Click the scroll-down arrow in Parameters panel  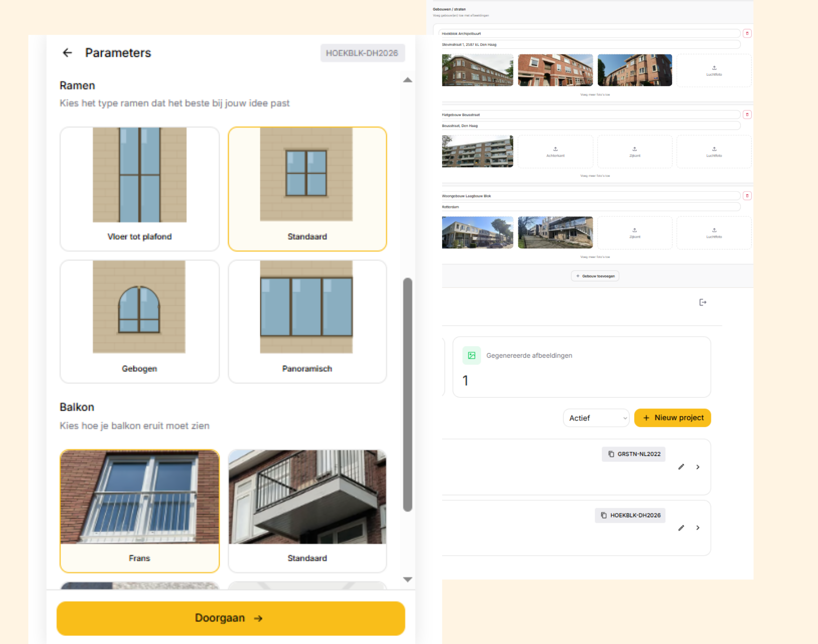tap(408, 579)
